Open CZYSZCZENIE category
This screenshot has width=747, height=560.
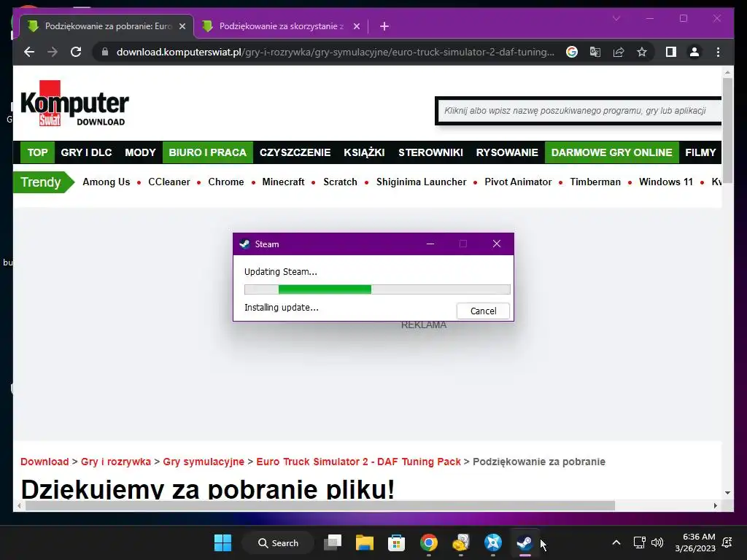[295, 152]
